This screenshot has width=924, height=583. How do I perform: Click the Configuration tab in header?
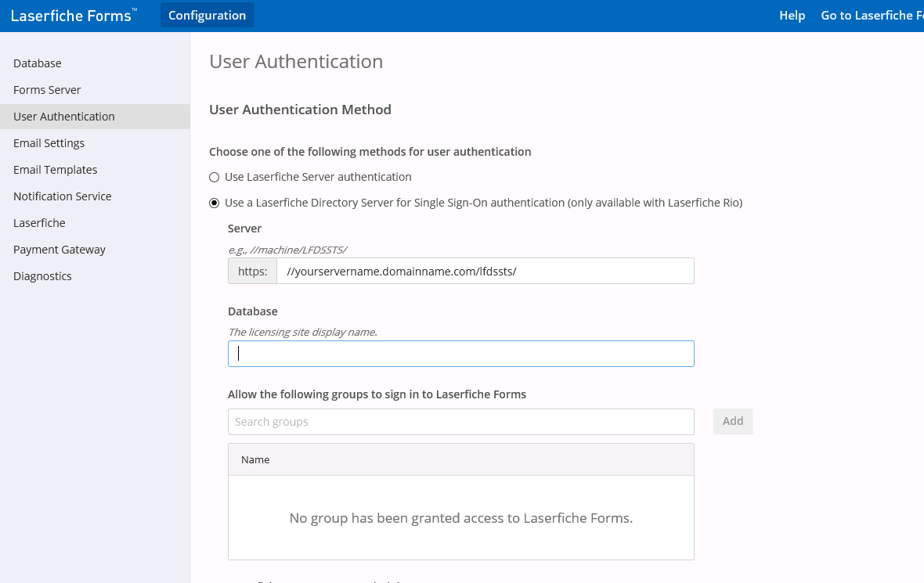[x=208, y=16]
